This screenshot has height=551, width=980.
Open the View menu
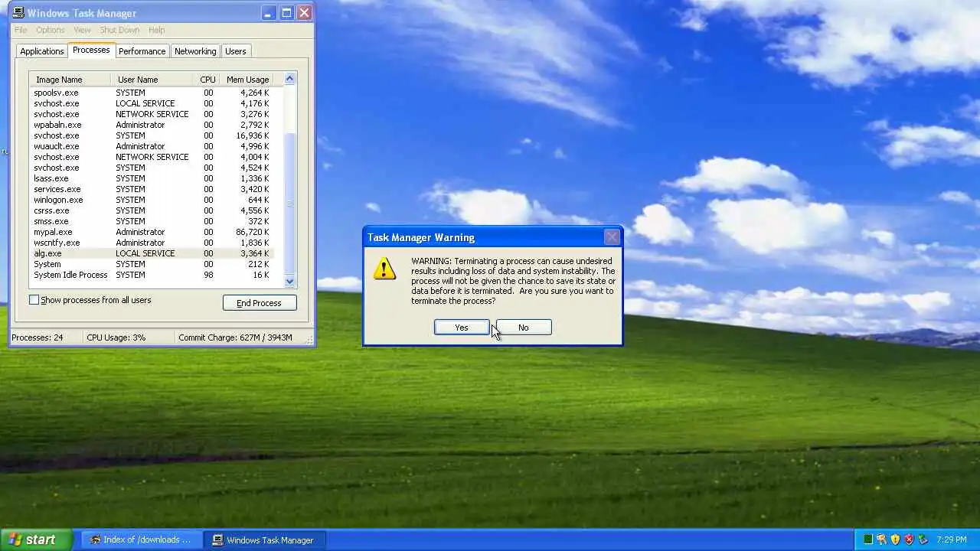82,30
